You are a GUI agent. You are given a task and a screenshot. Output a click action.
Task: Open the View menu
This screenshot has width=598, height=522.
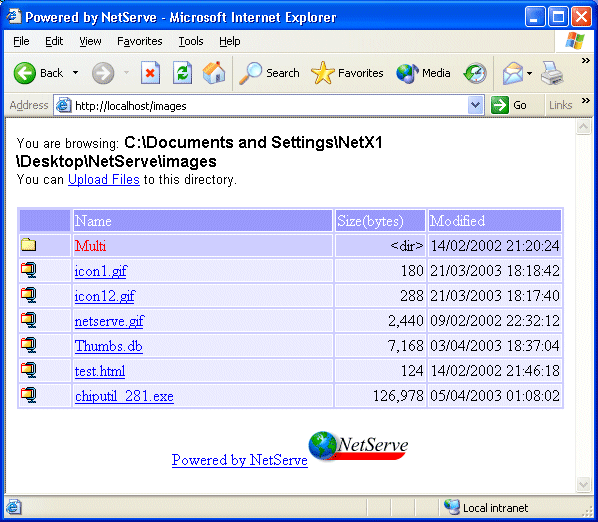coord(90,41)
